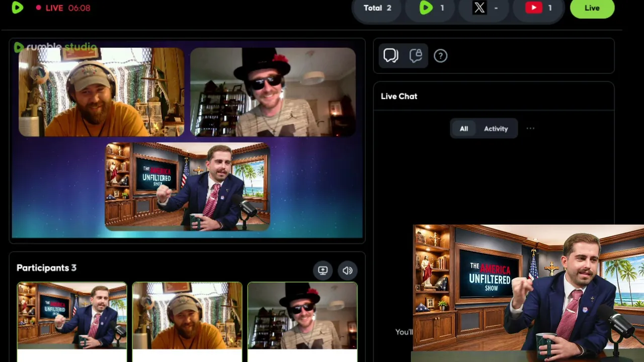
Task: Select the suit host participant thumbnail
Action: 72,316
